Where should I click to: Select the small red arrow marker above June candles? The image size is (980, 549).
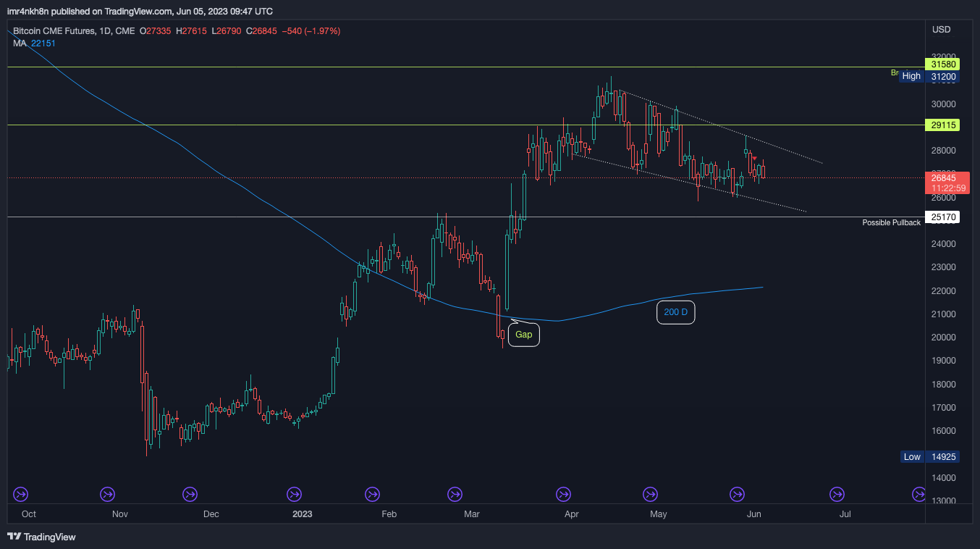754,158
